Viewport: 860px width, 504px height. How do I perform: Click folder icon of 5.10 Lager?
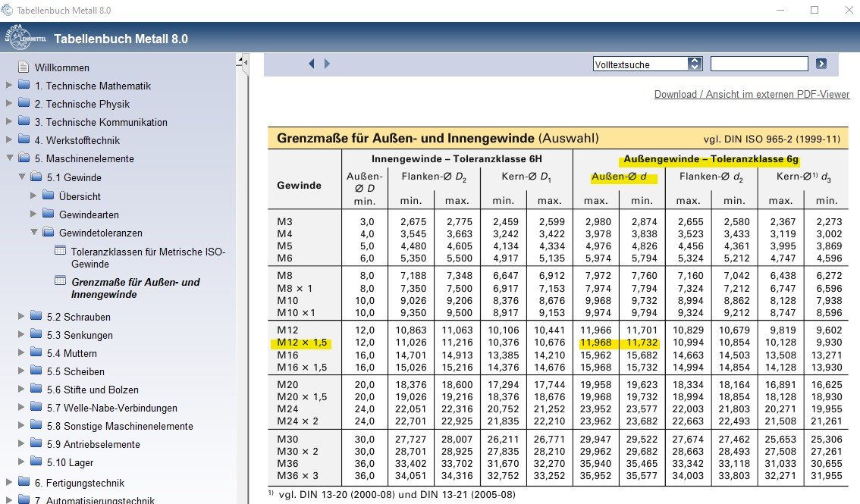point(36,462)
